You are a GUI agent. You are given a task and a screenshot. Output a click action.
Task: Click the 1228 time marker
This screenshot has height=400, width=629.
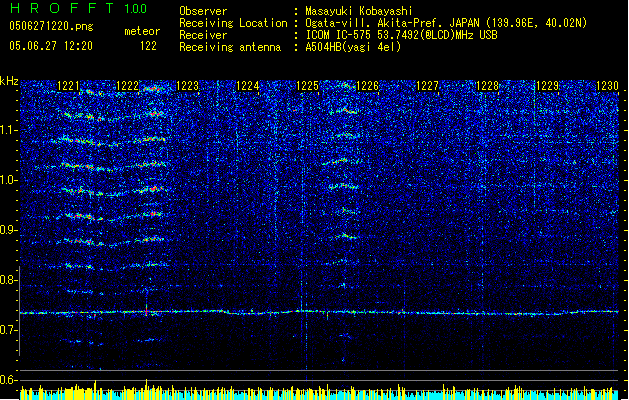click(x=487, y=85)
